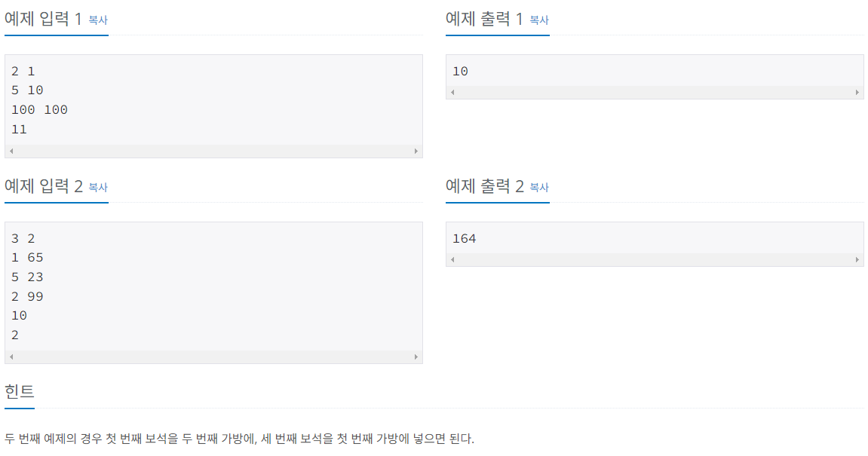Screen dimensions: 868x456
Task: Click the left scroll arrow under 예제 출력 1
Action: [x=452, y=91]
